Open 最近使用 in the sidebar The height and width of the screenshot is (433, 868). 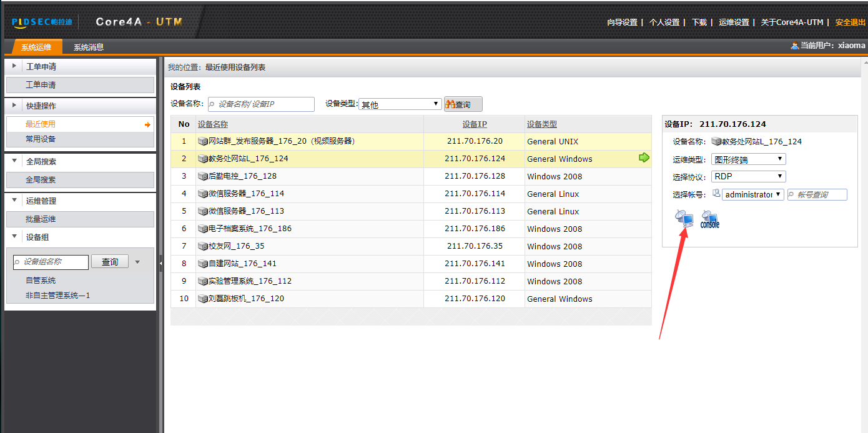pos(80,124)
